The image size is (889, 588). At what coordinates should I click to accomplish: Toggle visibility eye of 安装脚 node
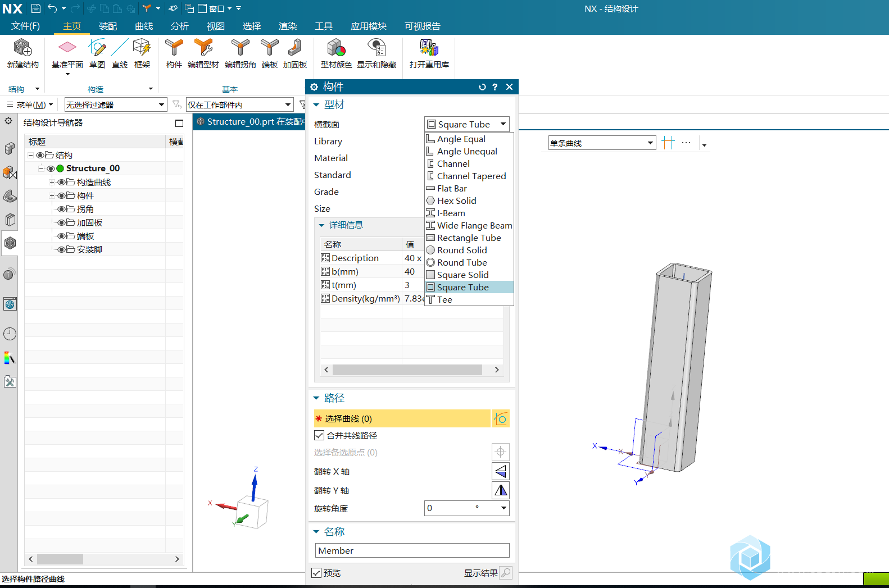click(x=61, y=249)
